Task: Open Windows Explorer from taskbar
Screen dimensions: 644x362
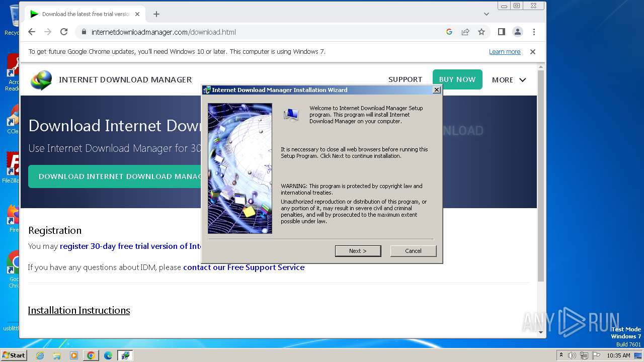Action: 57,355
